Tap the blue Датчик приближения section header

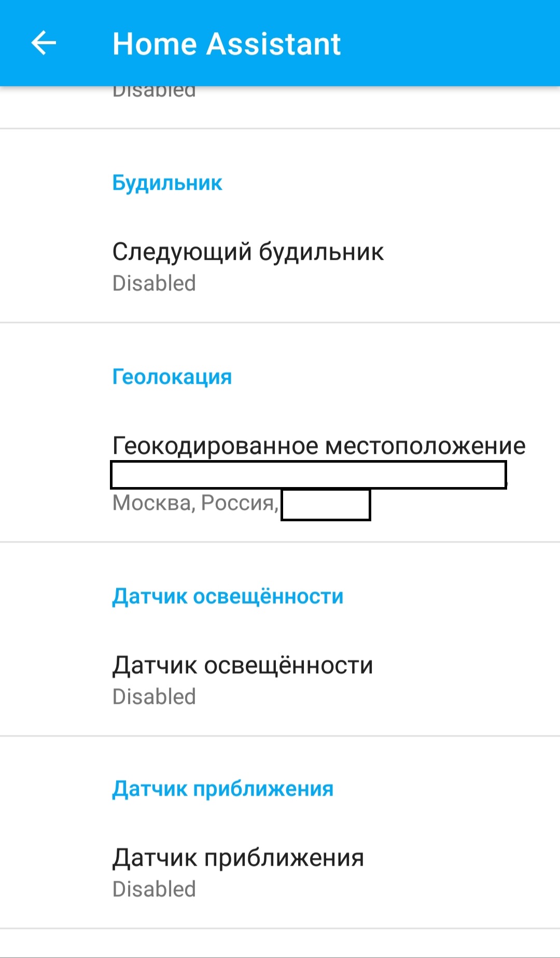pos(223,789)
